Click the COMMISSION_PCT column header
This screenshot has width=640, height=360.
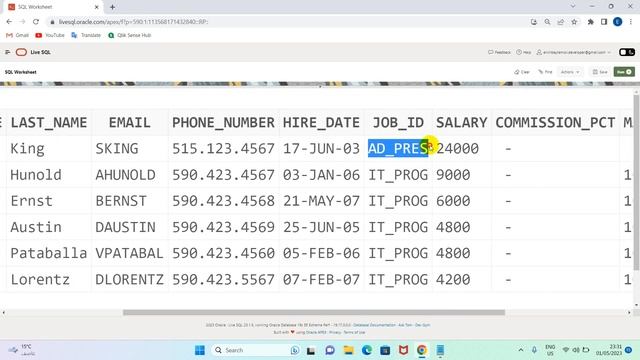555,122
